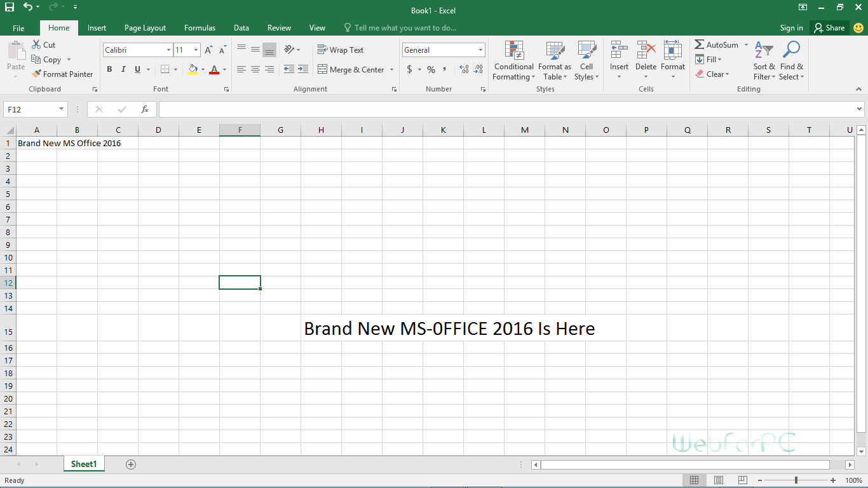This screenshot has height=488, width=868.
Task: Apply accounting dollar number format
Action: (x=410, y=69)
